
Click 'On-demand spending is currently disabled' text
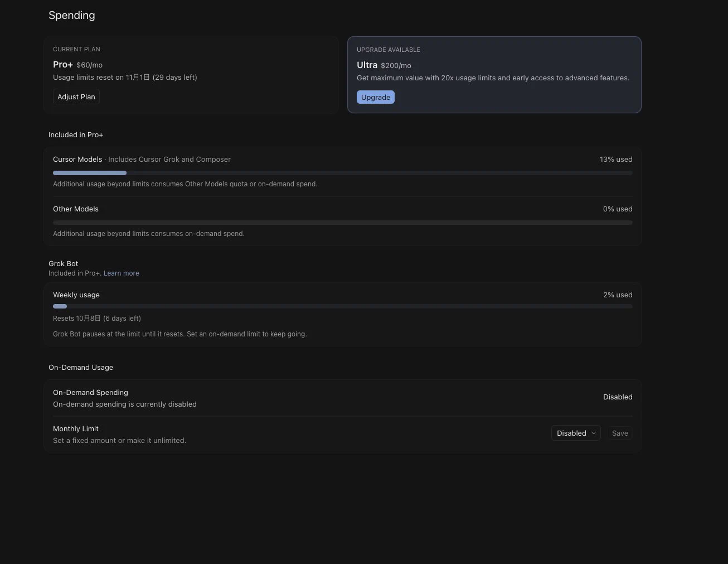(125, 404)
